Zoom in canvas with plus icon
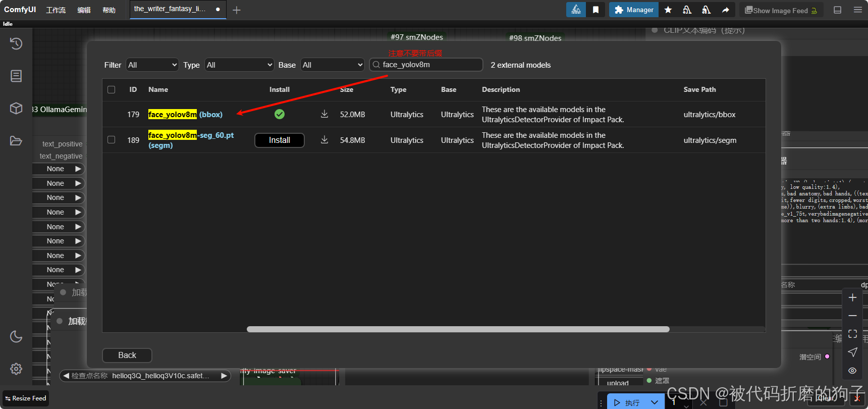 click(852, 297)
